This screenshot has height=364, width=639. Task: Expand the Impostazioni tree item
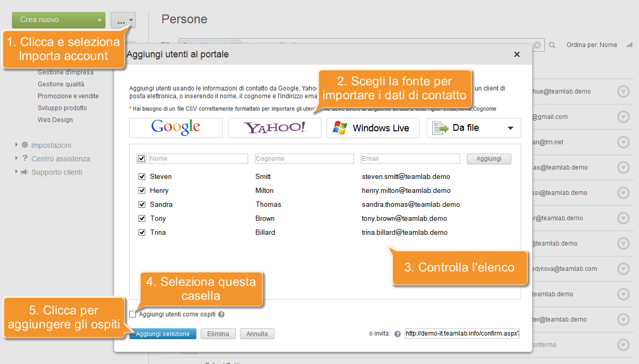17,145
